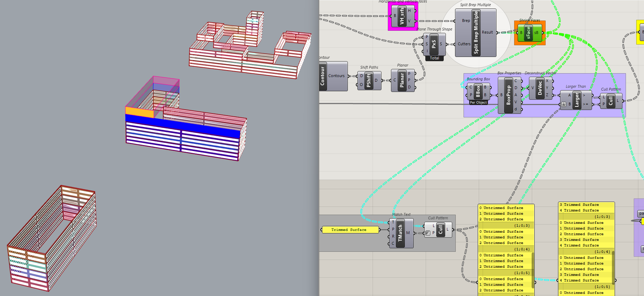Click the M output of TMatch
644x296 pixels.
(x=408, y=233)
